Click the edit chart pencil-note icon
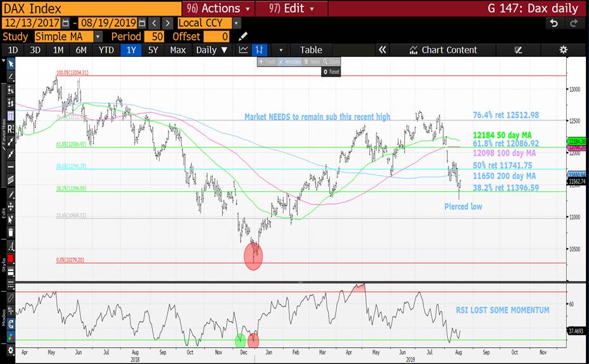This screenshot has width=589, height=364. click(518, 50)
